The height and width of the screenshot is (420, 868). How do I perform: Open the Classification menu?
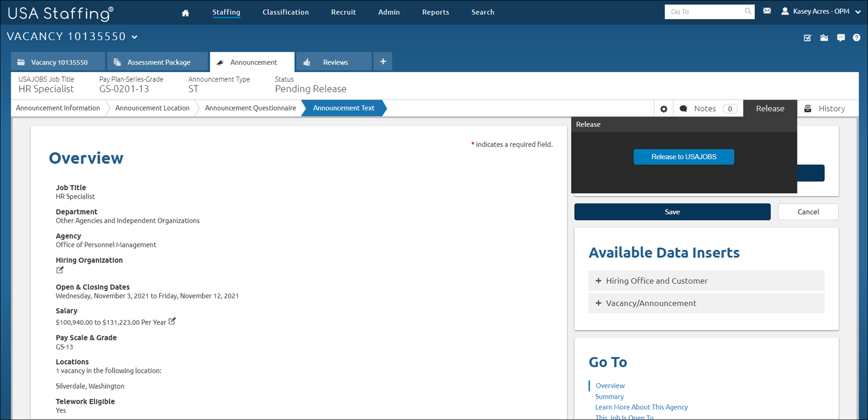(x=285, y=12)
